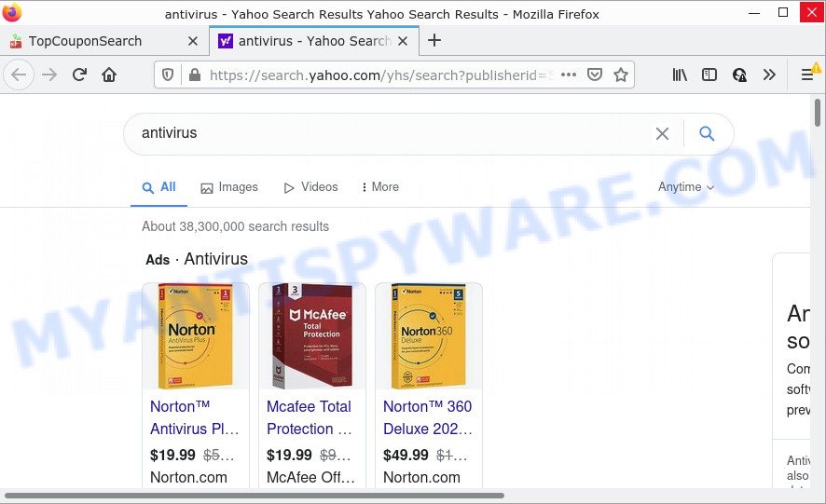Clear the search query
This screenshot has height=504, width=826.
point(662,134)
